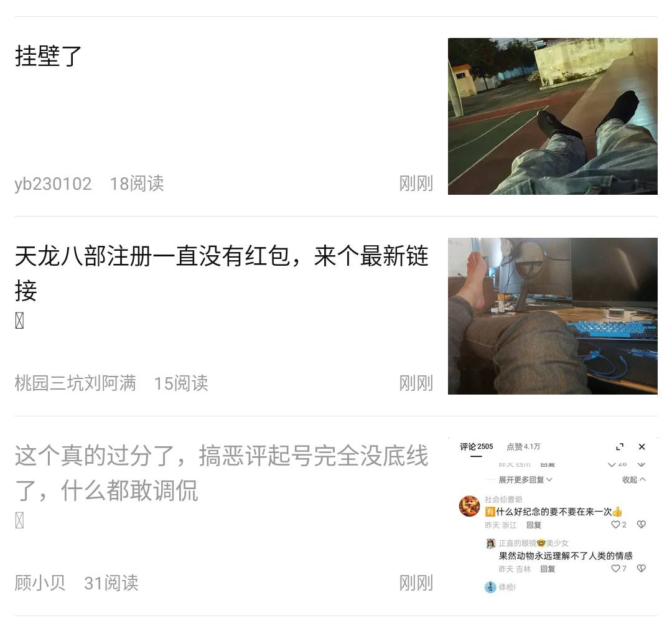Expand more replies via 展开更多回复
The width and height of the screenshot is (672, 618).
coord(525,480)
